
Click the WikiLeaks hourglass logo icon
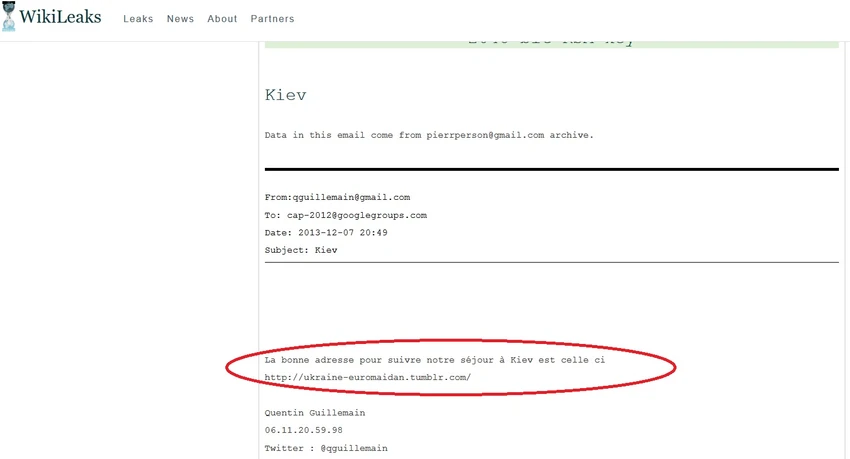(x=9, y=16)
